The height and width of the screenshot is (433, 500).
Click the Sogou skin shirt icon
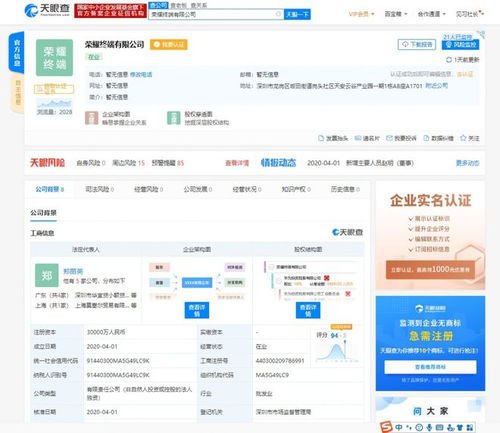460,427
